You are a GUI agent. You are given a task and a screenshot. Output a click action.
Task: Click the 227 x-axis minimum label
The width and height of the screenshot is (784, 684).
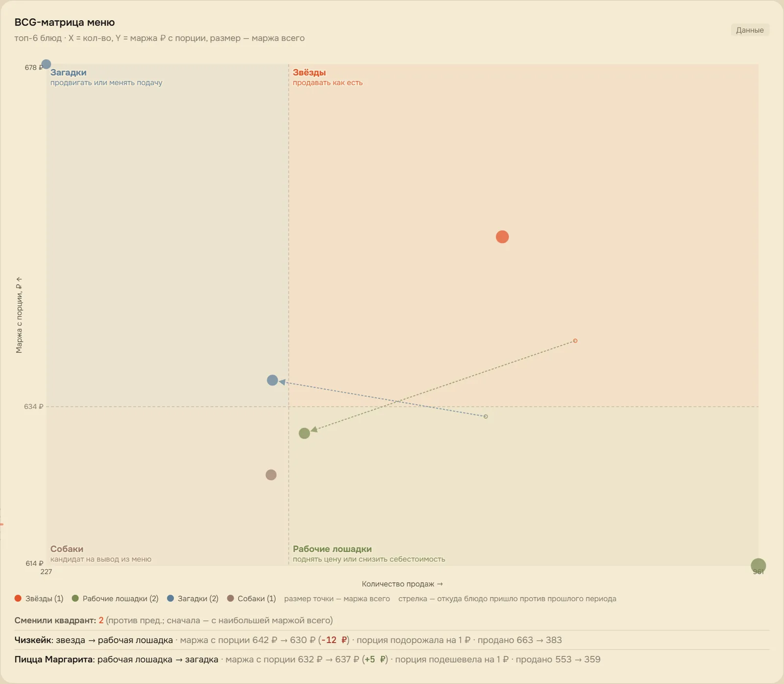coord(46,572)
